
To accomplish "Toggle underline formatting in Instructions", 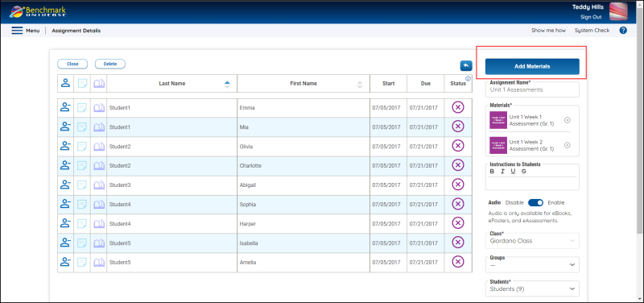I will (x=513, y=172).
